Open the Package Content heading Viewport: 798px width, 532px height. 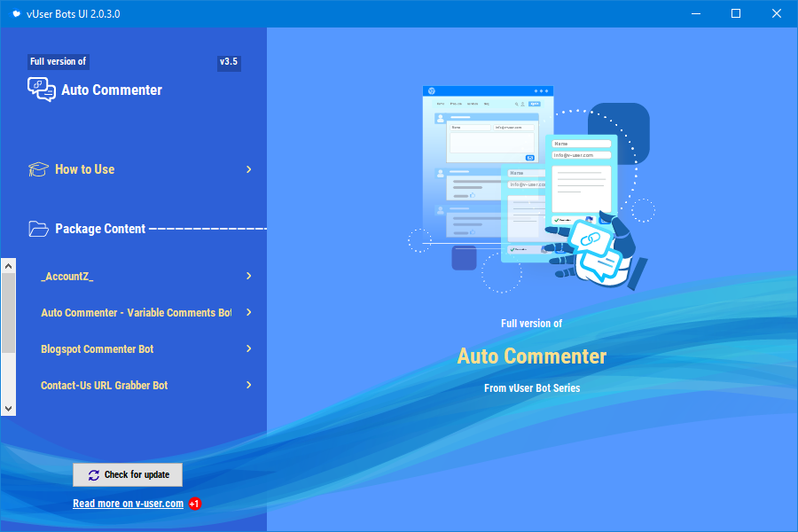(x=100, y=229)
